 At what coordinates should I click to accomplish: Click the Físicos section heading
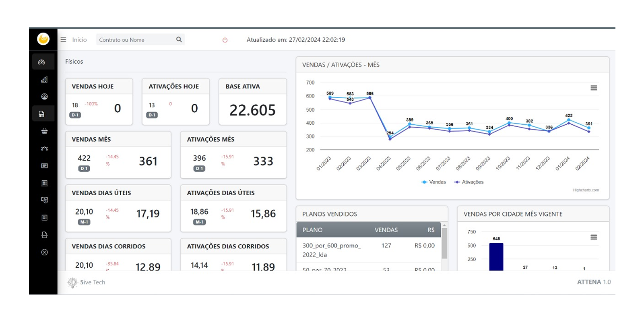pyautogui.click(x=74, y=62)
